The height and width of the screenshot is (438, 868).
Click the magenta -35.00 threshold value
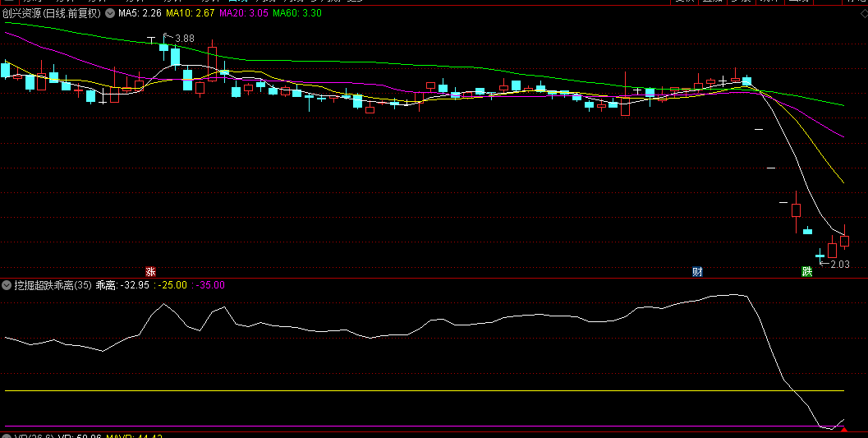209,285
